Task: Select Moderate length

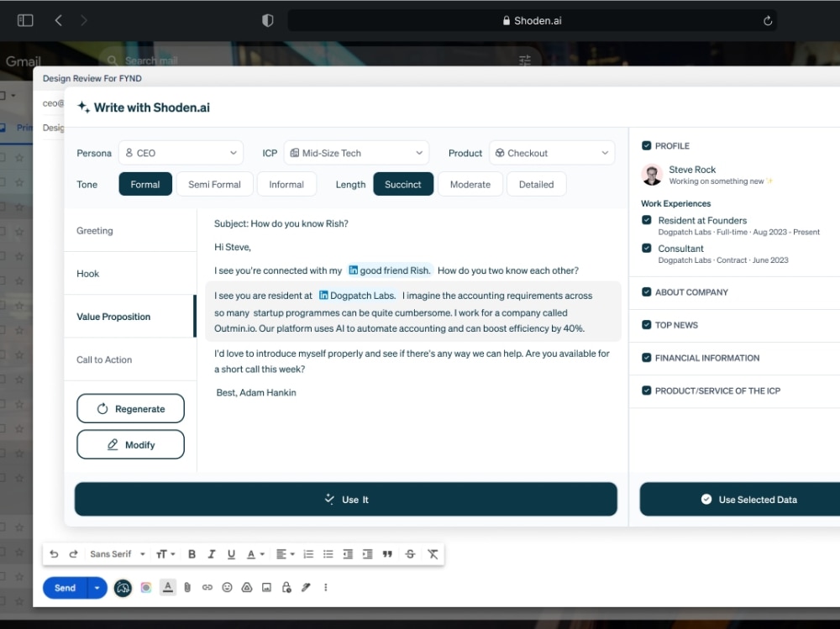Action: click(x=470, y=184)
